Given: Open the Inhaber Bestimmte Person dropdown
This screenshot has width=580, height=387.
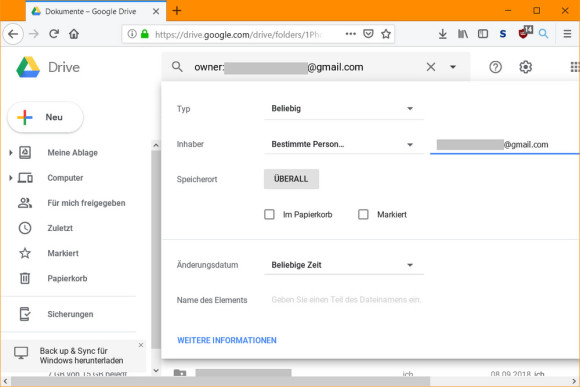Looking at the screenshot, I should (344, 144).
